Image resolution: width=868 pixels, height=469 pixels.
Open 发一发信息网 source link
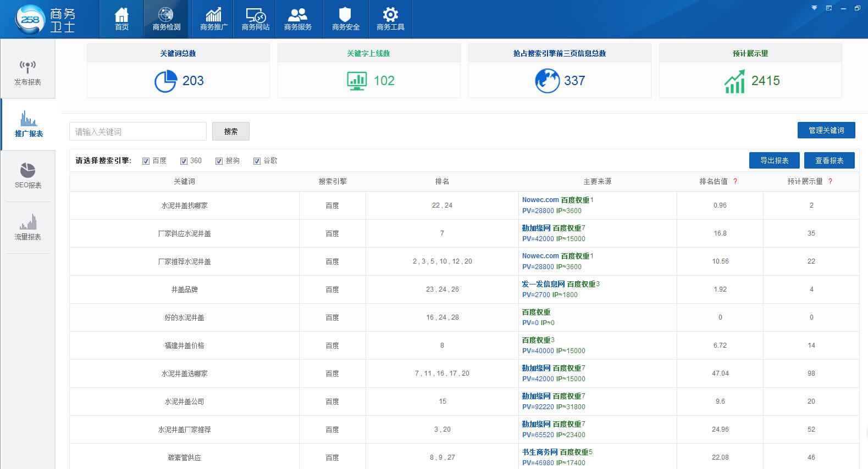tap(543, 284)
